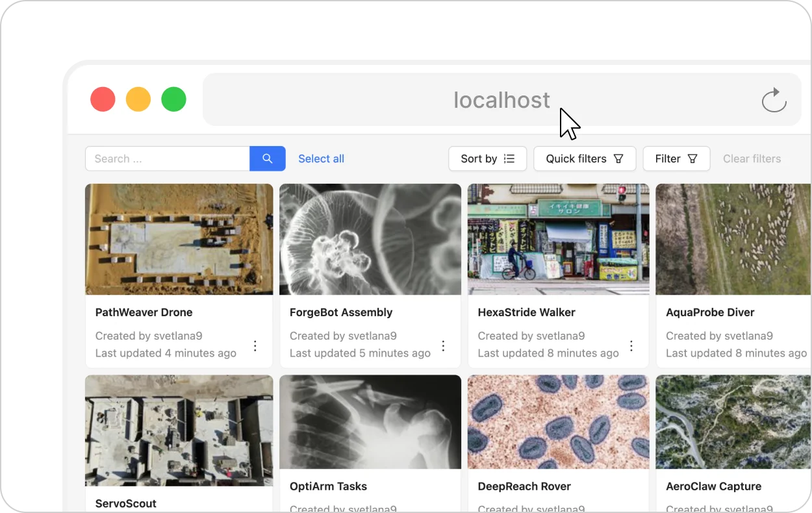Click the localhost address bar

502,99
